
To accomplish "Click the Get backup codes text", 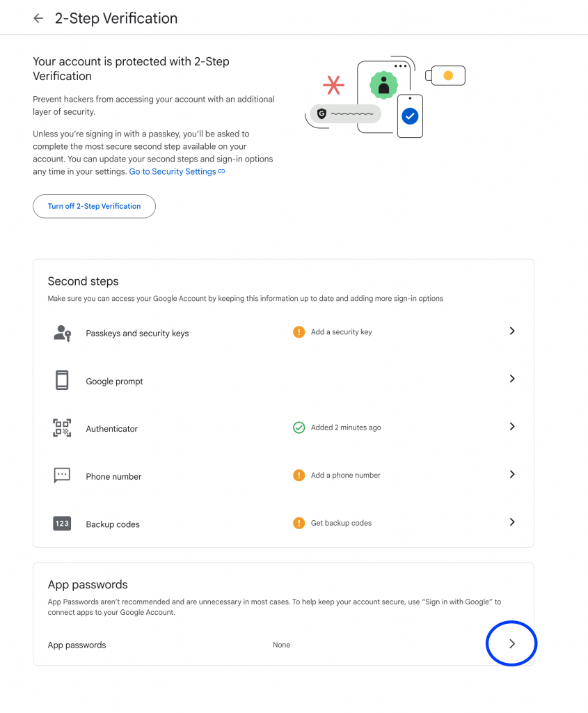I will pyautogui.click(x=341, y=523).
